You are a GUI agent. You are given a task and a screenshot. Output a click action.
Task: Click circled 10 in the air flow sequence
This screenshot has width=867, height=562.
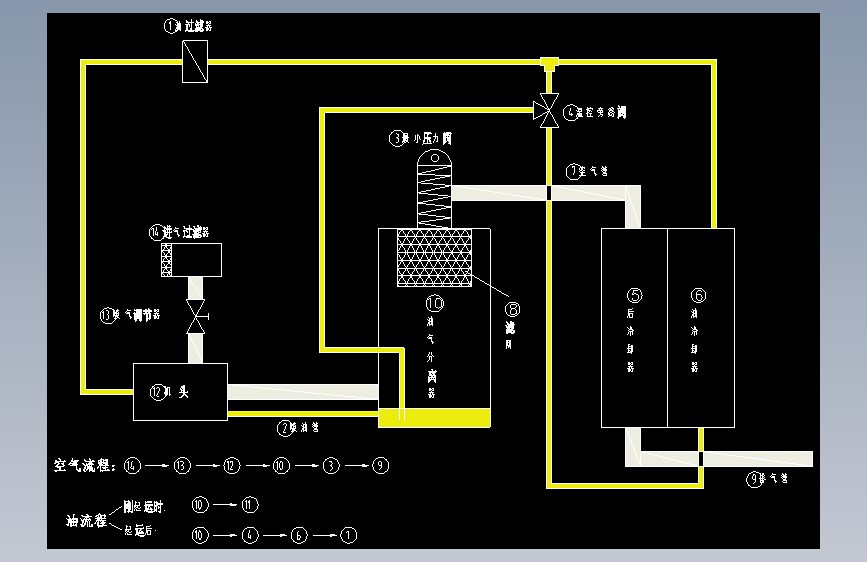tap(281, 466)
